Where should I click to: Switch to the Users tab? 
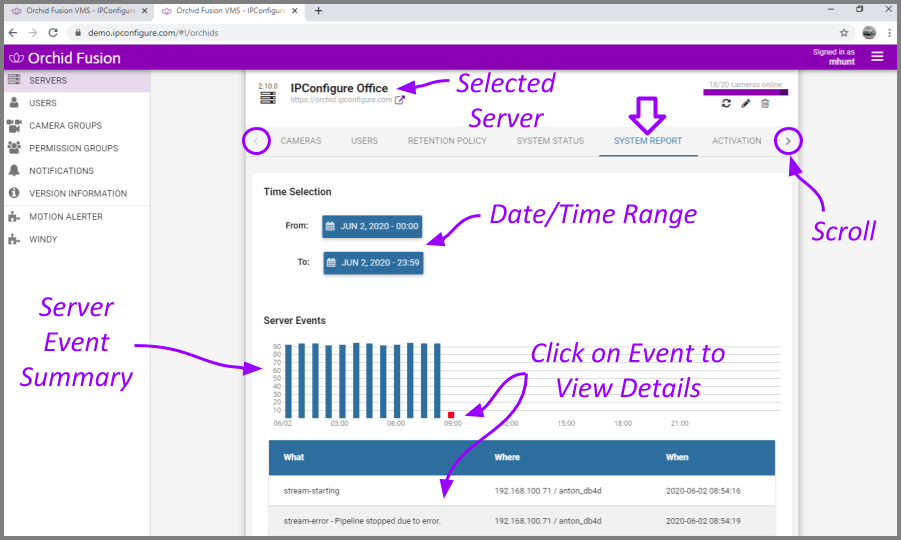coord(364,141)
